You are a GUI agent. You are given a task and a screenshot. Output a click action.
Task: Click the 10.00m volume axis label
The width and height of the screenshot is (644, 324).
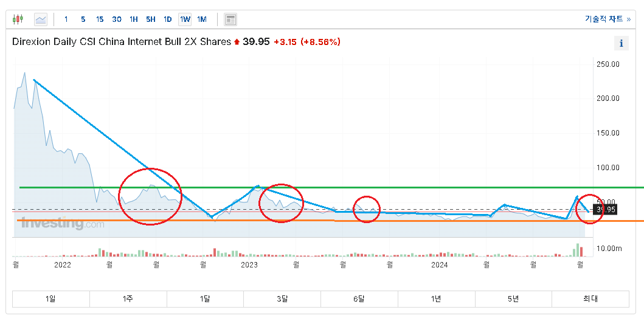[609, 249]
